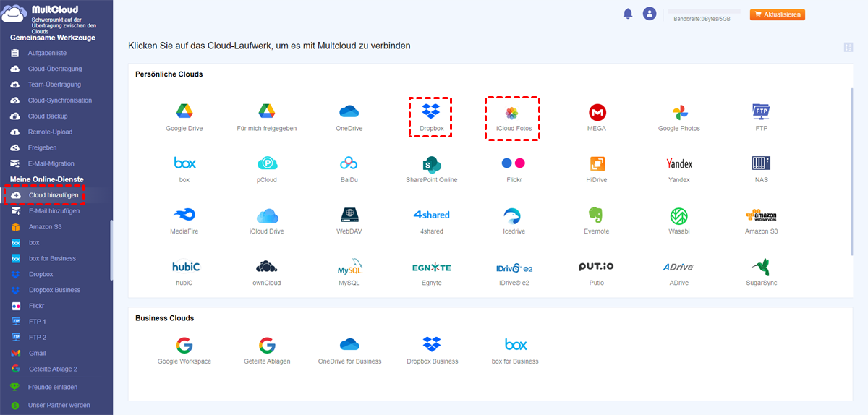Go to Cloud-Übertragung
Viewport: 868px width, 415px height.
(x=55, y=69)
